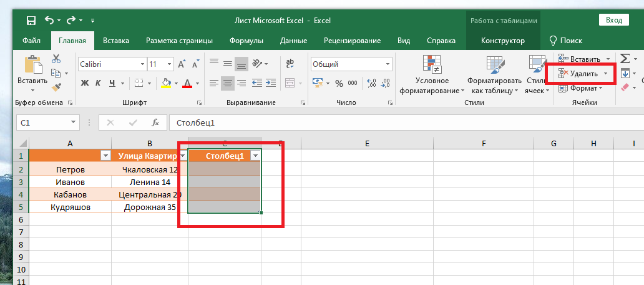The height and width of the screenshot is (285, 644).
Task: Apply cell borders icon
Action: click(x=139, y=82)
